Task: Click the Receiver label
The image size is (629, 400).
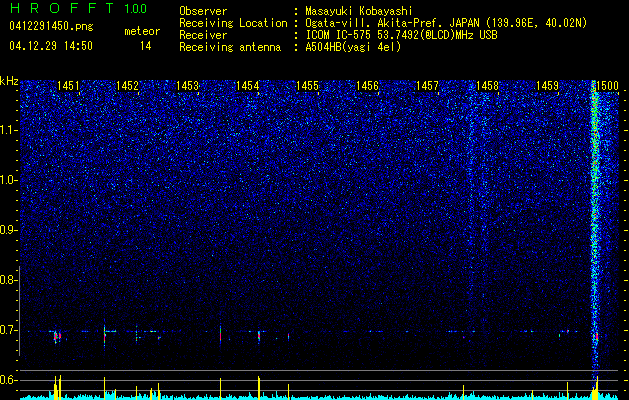Action: click(x=203, y=35)
